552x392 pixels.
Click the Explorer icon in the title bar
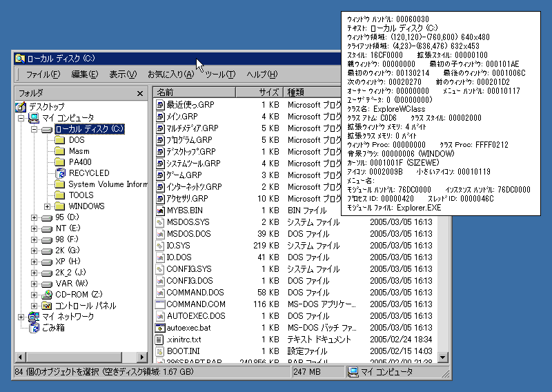point(20,59)
